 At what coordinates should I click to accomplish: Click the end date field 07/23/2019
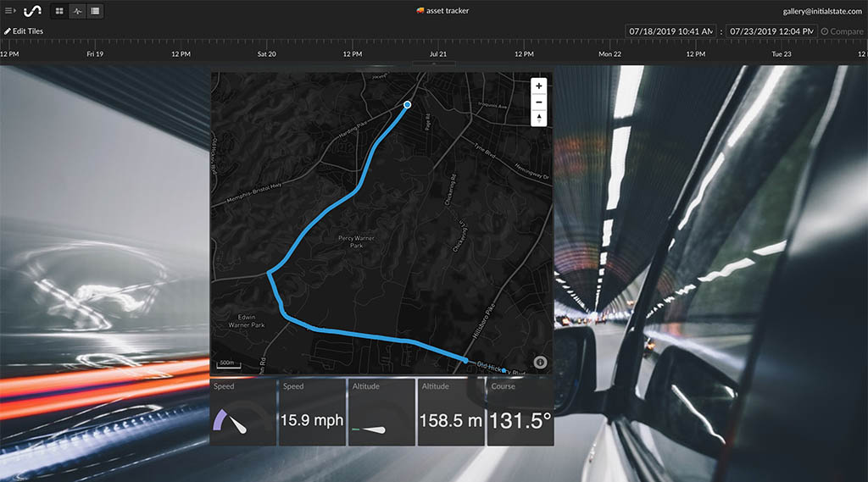[x=771, y=31]
